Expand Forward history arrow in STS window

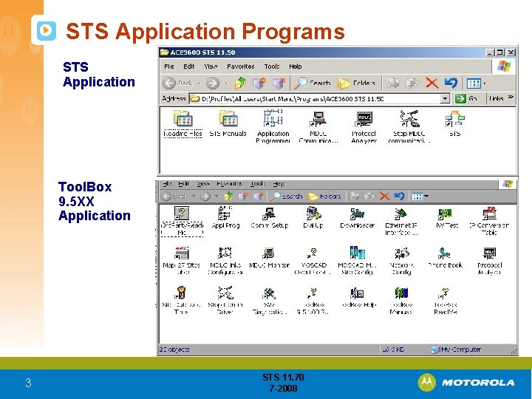click(226, 83)
